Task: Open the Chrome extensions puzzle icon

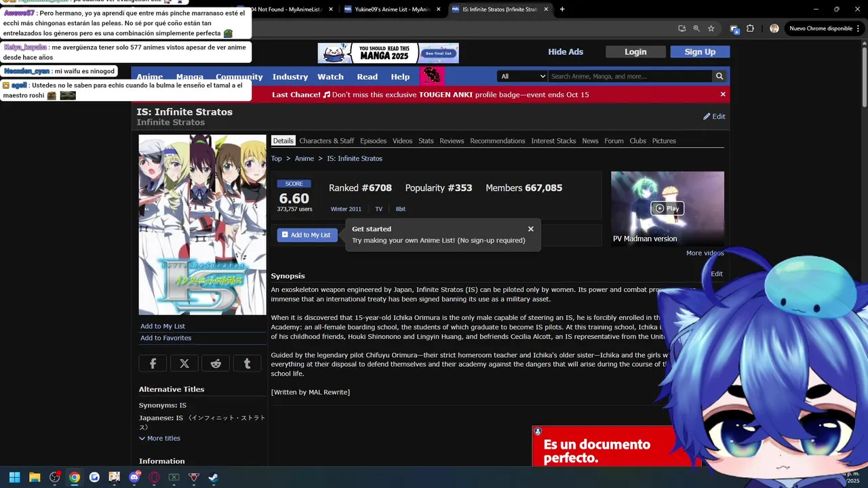Action: point(750,28)
